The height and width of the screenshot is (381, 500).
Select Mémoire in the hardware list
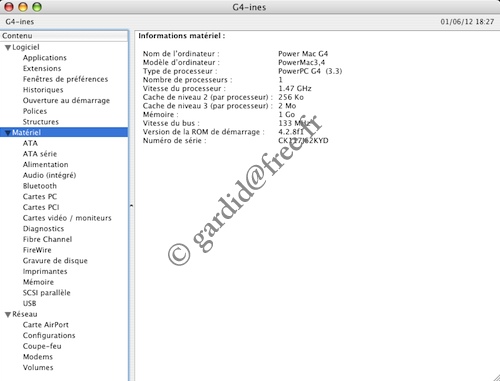38,282
